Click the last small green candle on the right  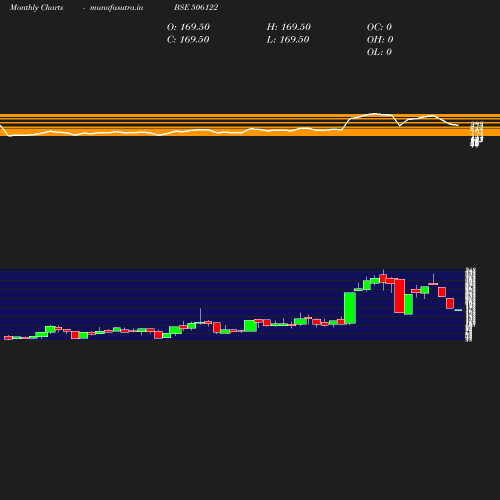point(458,310)
